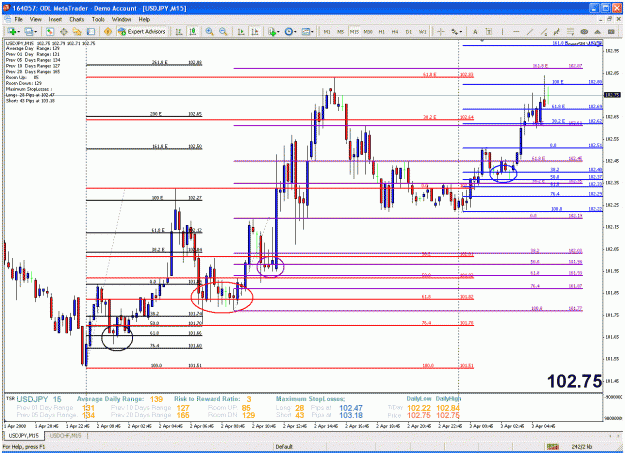
Task: Click the yellow diamond New Order icon
Action: tap(108, 32)
